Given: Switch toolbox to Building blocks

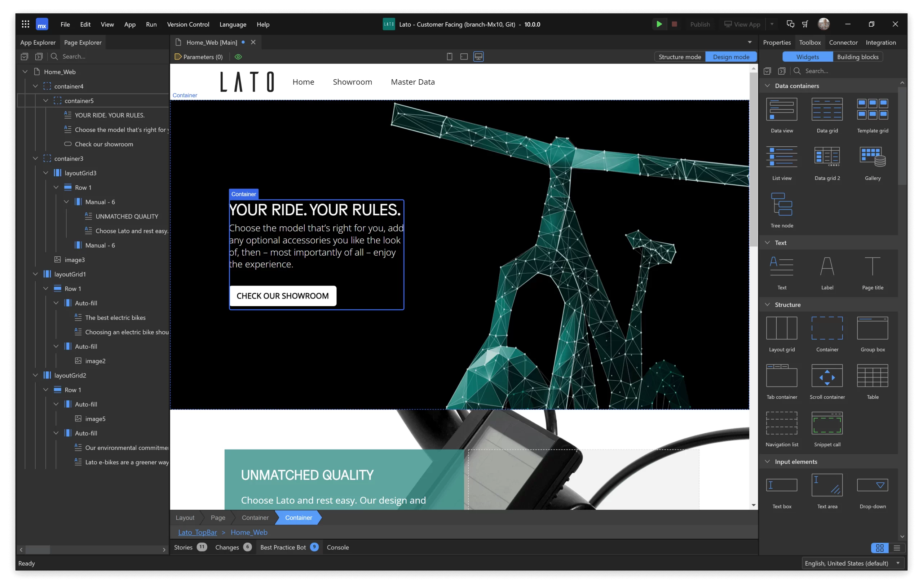Looking at the screenshot, I should tap(857, 57).
